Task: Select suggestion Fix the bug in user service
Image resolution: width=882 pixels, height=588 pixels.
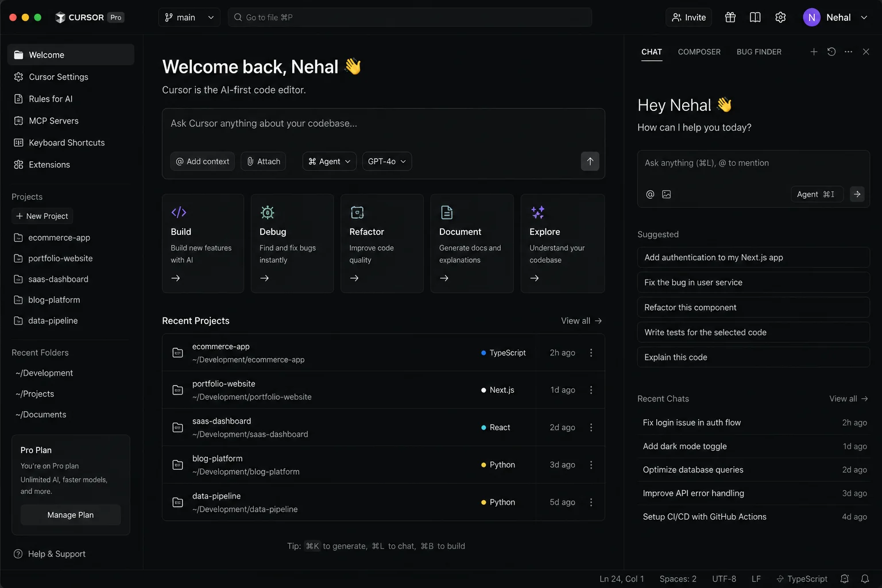Action: pyautogui.click(x=753, y=283)
